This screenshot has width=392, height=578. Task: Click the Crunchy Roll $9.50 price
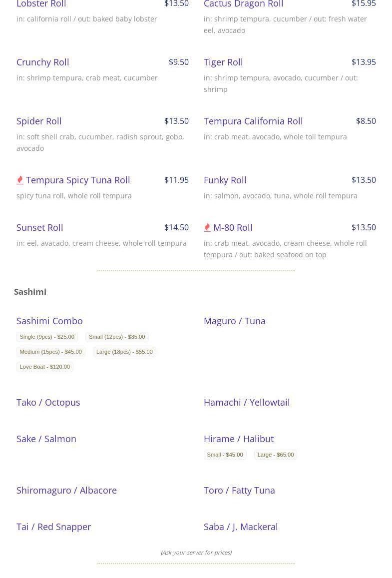click(178, 62)
